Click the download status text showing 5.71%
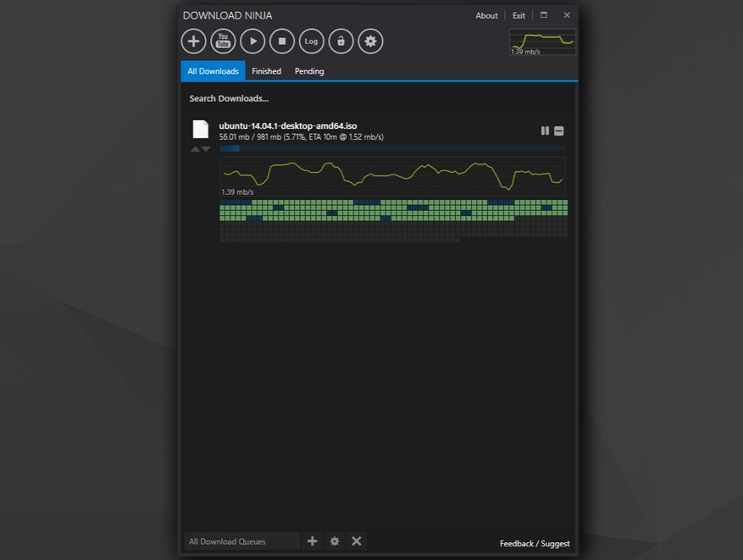 click(302, 137)
